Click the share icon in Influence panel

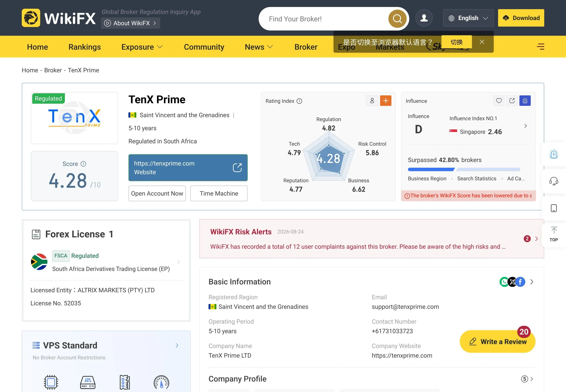(x=512, y=101)
